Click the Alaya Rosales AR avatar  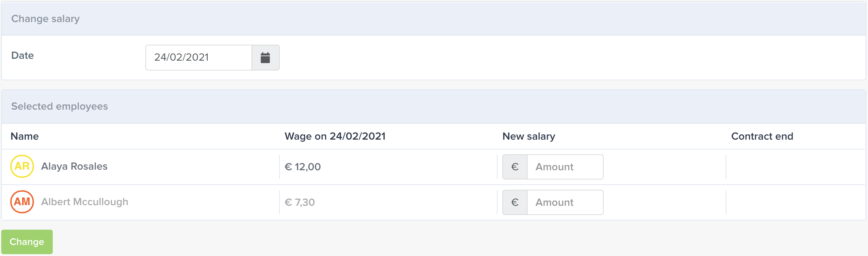click(22, 166)
